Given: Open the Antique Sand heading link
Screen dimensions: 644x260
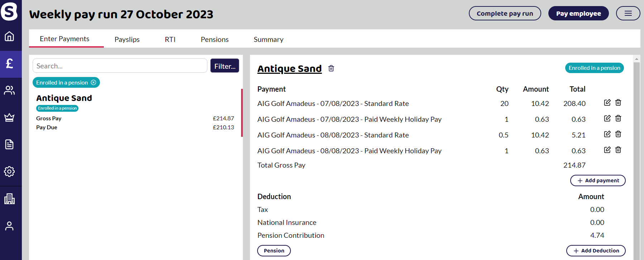Looking at the screenshot, I should coord(289,68).
